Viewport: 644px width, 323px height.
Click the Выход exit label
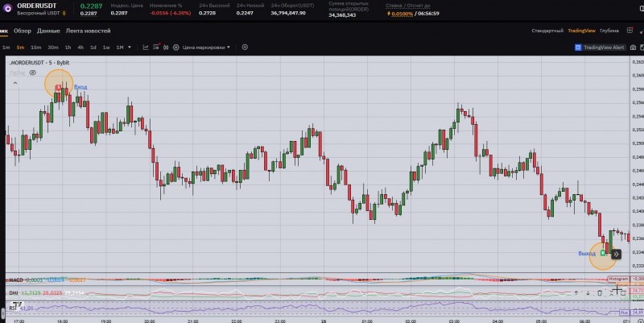[x=587, y=254]
